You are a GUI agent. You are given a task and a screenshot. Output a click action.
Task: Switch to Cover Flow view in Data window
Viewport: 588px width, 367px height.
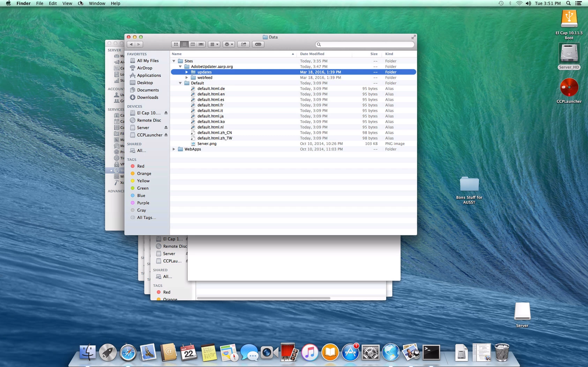click(201, 44)
